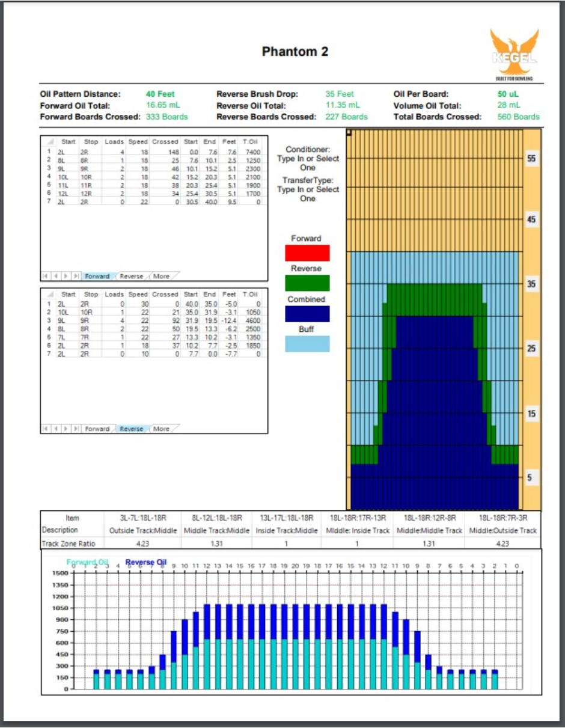
Task: Go to last sheet in the upper table
Action: pyautogui.click(x=76, y=277)
